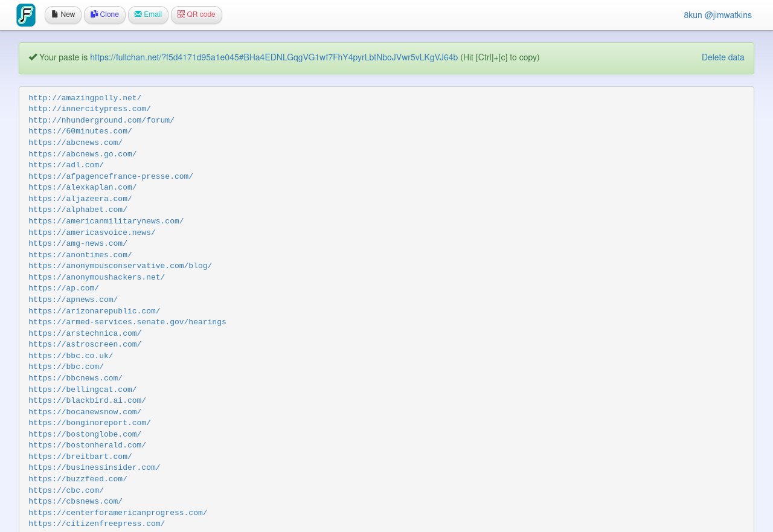Open the bostonherald.com link
Viewport: 773px width, 532px height.
pyautogui.click(x=88, y=446)
